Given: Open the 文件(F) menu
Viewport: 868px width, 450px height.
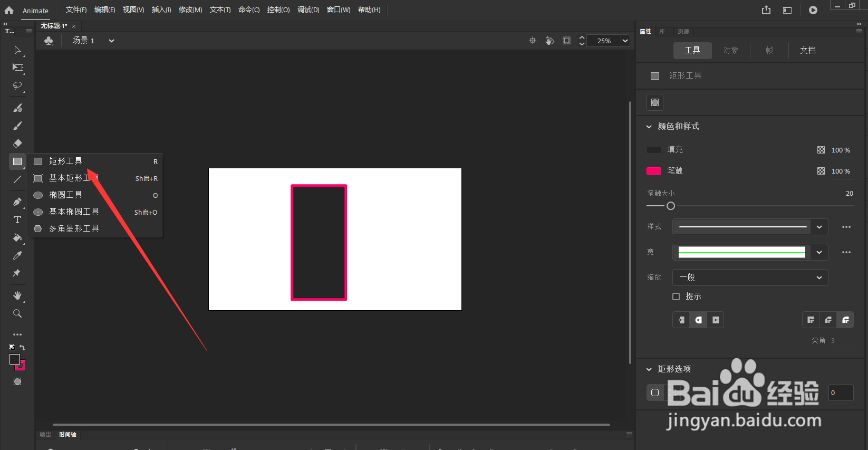Looking at the screenshot, I should 76,10.
